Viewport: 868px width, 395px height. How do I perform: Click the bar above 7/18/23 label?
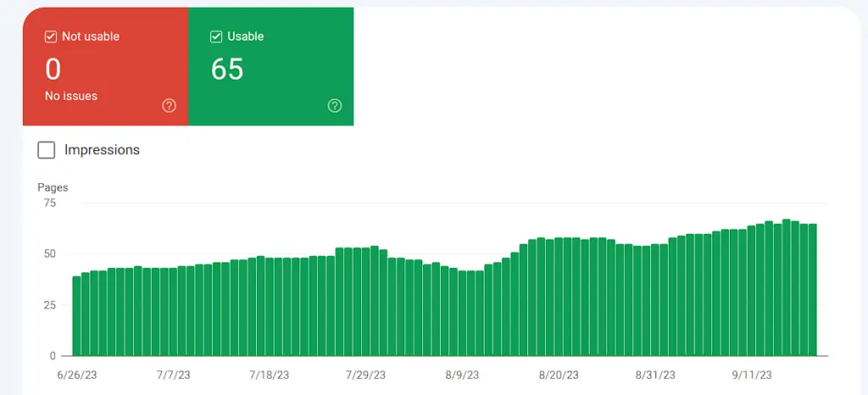[269, 307]
